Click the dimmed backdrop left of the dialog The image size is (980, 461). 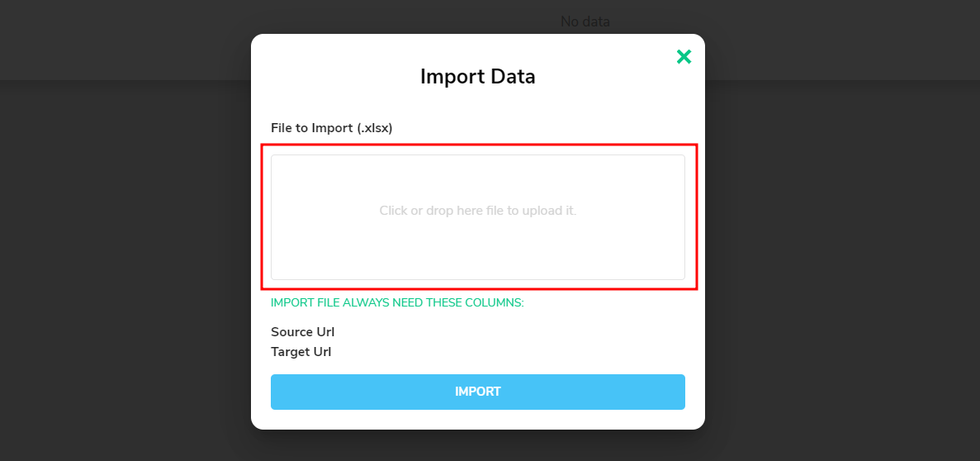point(125,250)
